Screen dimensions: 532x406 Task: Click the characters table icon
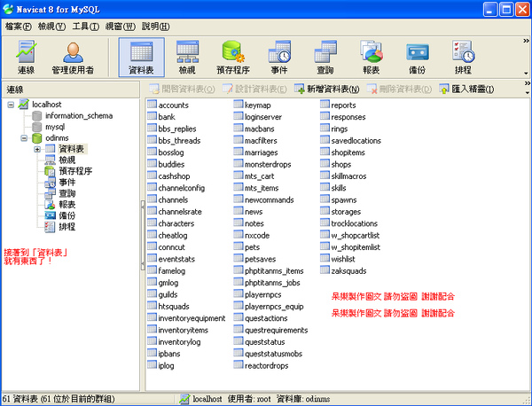click(x=152, y=223)
